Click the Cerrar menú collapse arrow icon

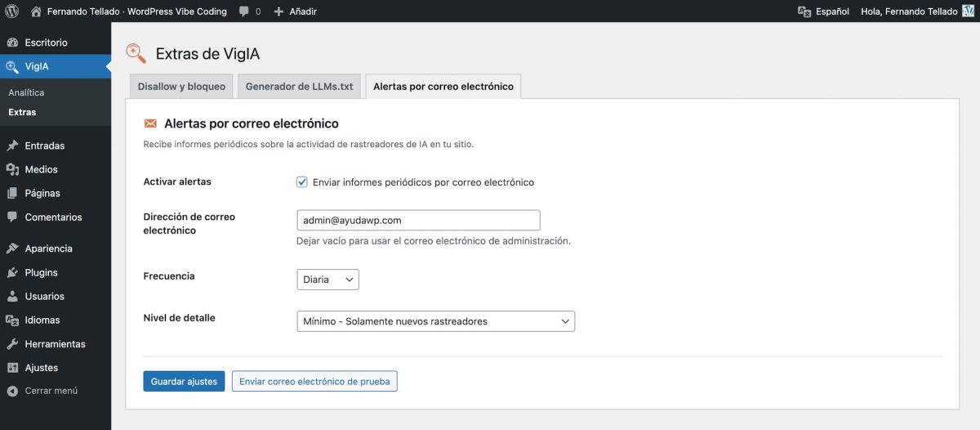click(11, 391)
